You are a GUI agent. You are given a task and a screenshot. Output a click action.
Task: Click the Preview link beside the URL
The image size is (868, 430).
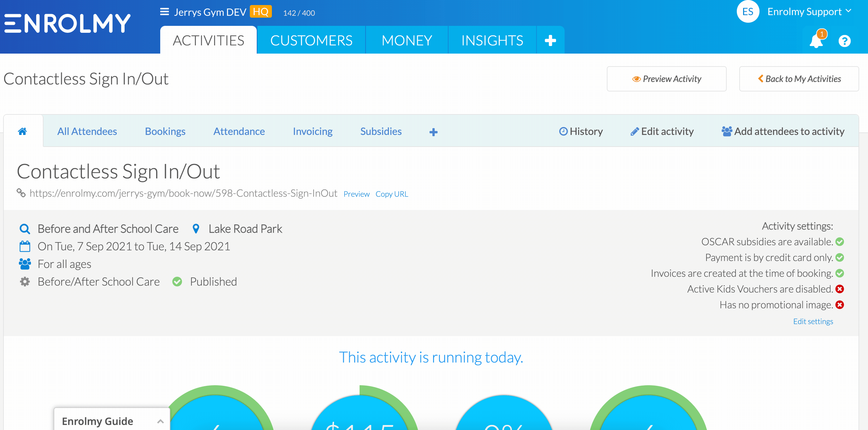tap(356, 194)
